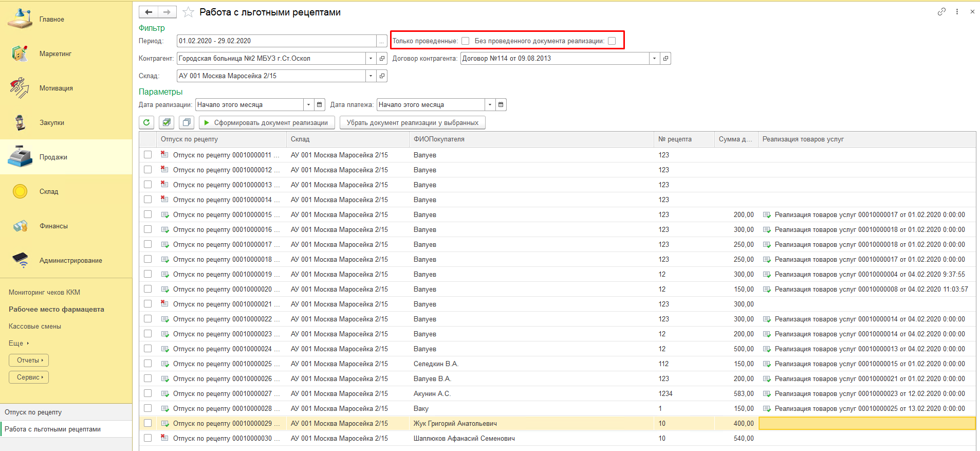Switch to Отпуск по рецепту tab

click(x=33, y=412)
